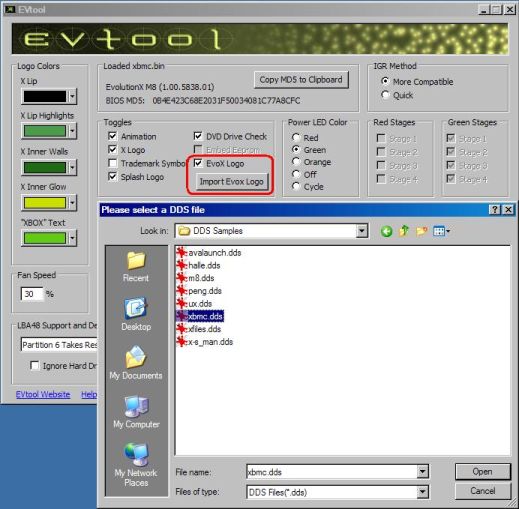Toggle the Splash Logo checkbox
The height and width of the screenshot is (509, 519).
(x=113, y=176)
